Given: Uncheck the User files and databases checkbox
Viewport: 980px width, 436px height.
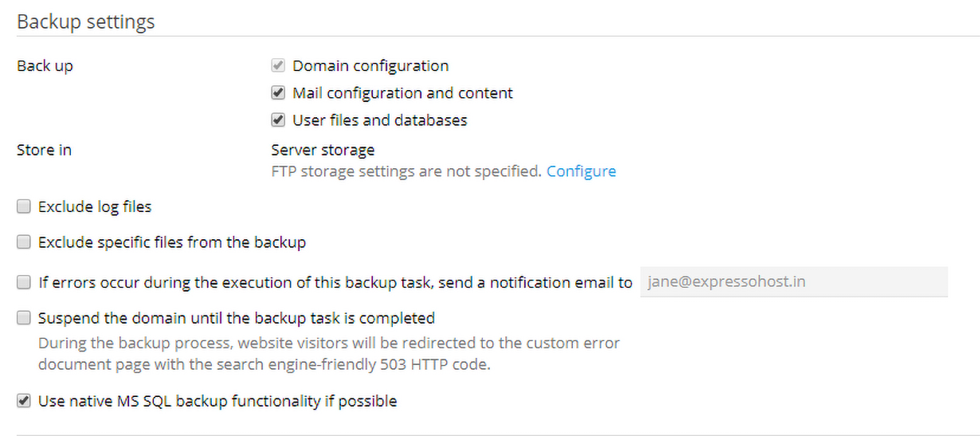Looking at the screenshot, I should [278, 120].
